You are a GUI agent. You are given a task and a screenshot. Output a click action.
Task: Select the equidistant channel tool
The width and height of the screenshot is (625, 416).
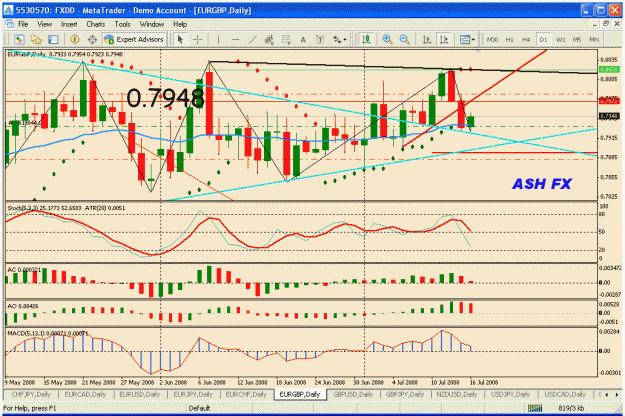point(269,39)
